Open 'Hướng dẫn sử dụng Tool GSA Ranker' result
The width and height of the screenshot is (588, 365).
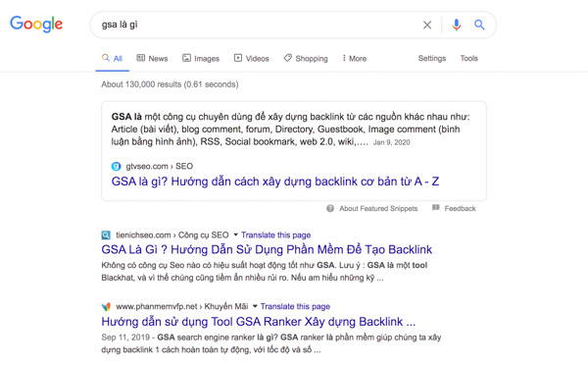click(259, 322)
